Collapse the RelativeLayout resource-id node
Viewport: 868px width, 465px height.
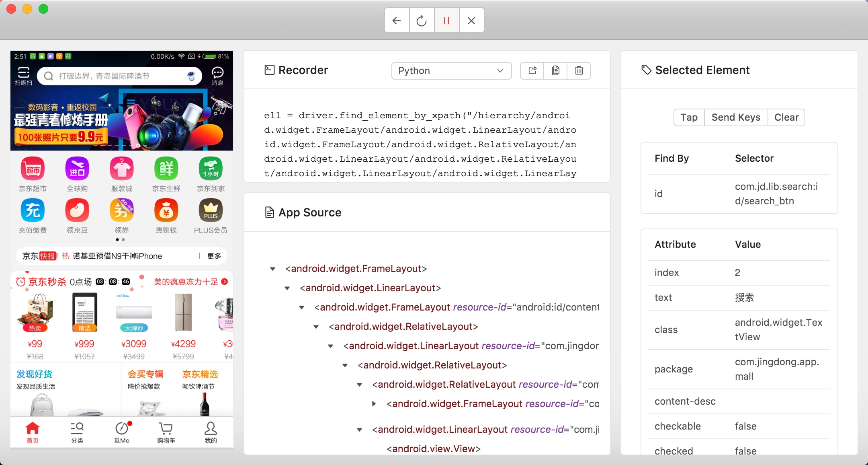tap(360, 385)
